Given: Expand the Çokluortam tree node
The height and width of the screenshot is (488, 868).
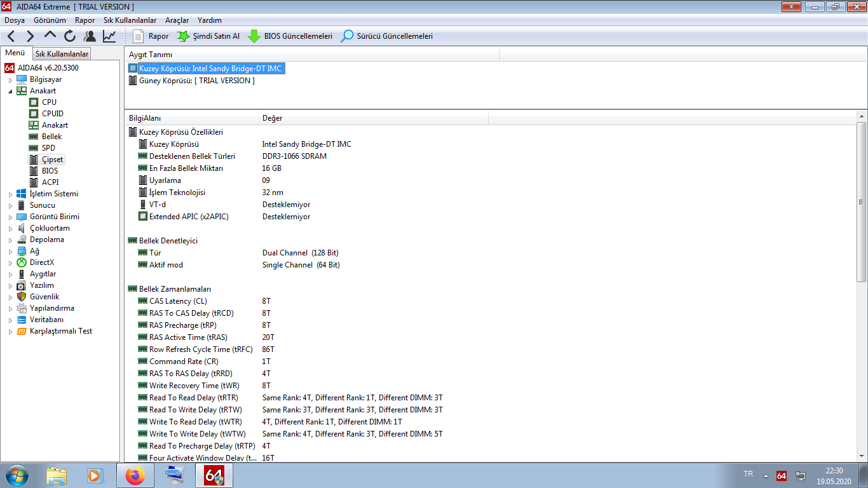Looking at the screenshot, I should point(10,229).
